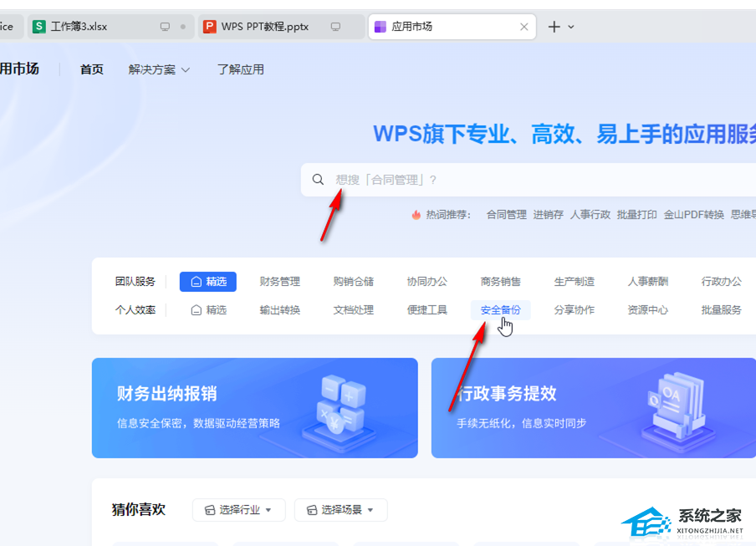Open the 了解应用 page

tap(241, 69)
